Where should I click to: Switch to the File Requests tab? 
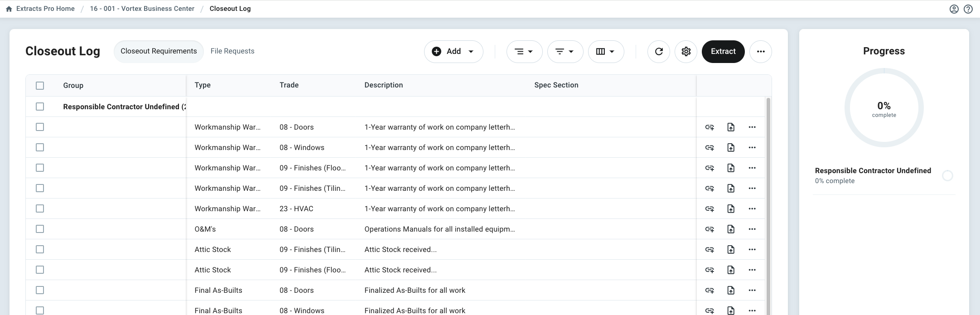pyautogui.click(x=232, y=51)
